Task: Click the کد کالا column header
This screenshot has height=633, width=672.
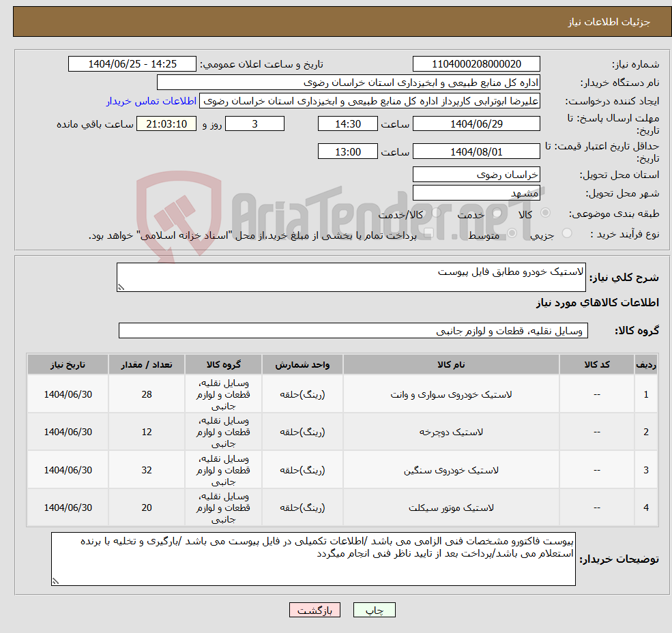Action: (597, 364)
